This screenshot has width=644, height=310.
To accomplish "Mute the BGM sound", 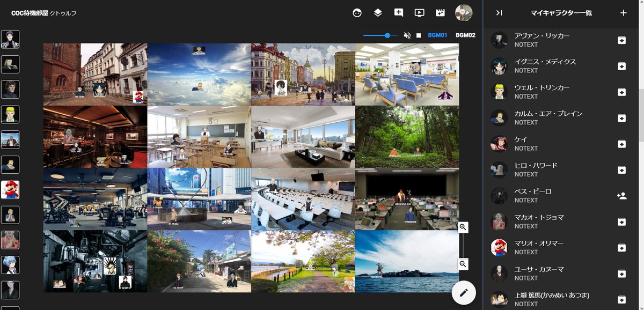I will [x=407, y=35].
